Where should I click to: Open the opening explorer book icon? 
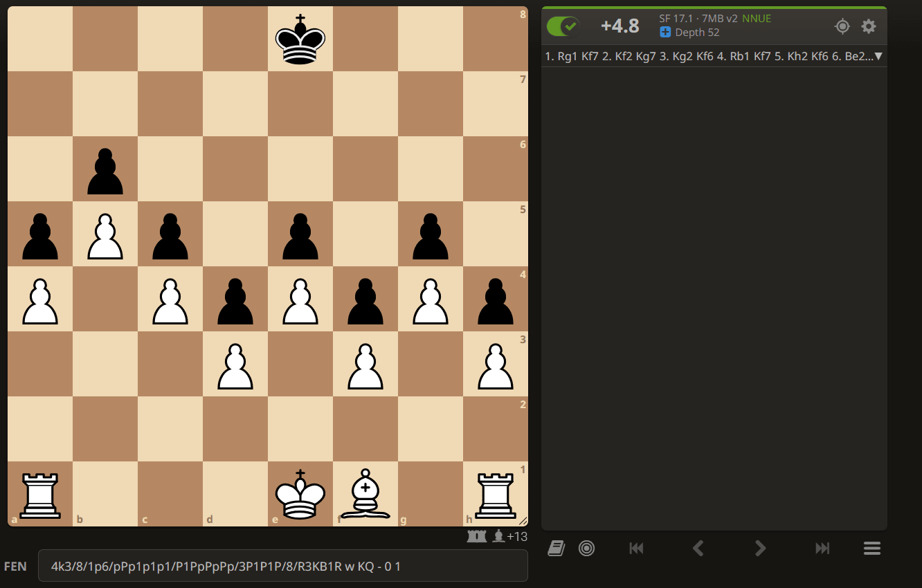click(x=556, y=549)
